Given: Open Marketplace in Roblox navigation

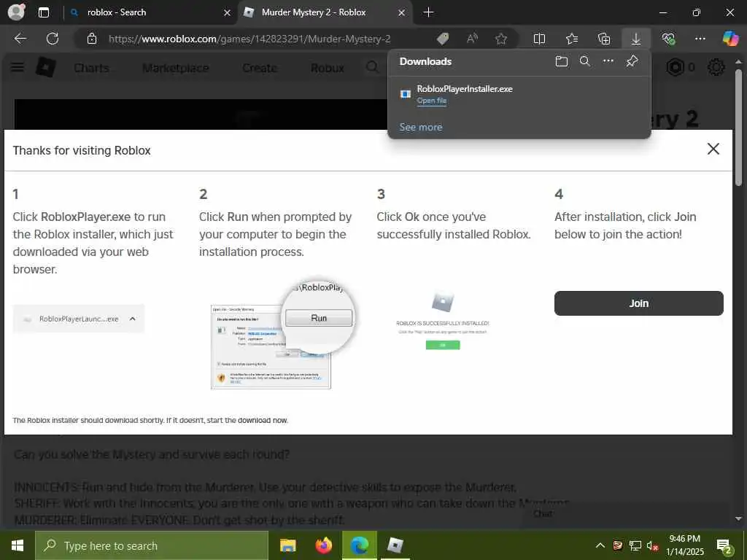Looking at the screenshot, I should pos(175,68).
